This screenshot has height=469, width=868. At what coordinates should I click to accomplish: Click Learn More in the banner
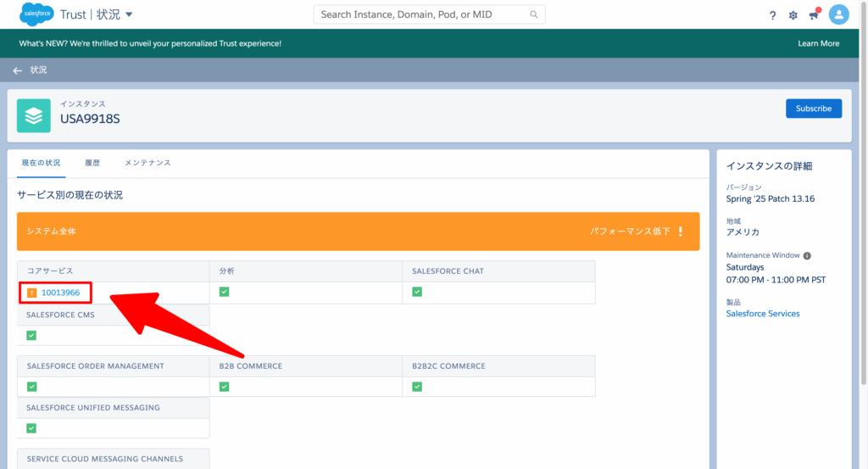click(818, 43)
